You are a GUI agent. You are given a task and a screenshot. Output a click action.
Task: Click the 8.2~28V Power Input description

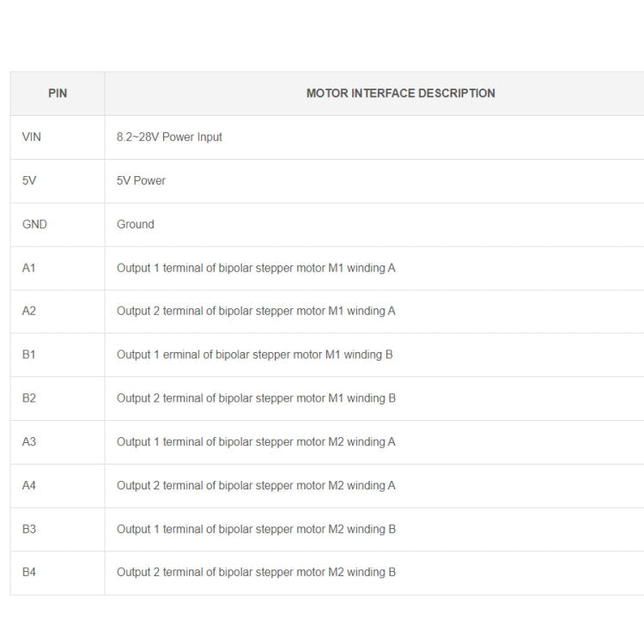pos(169,137)
